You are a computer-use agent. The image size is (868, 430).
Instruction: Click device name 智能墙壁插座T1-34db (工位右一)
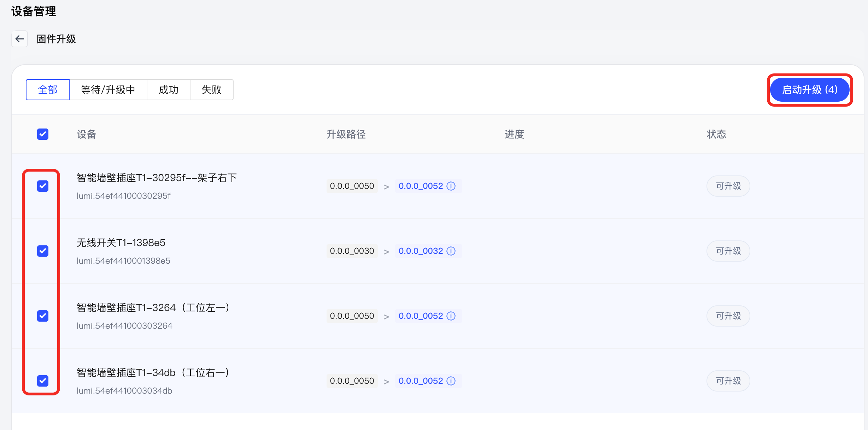153,372
